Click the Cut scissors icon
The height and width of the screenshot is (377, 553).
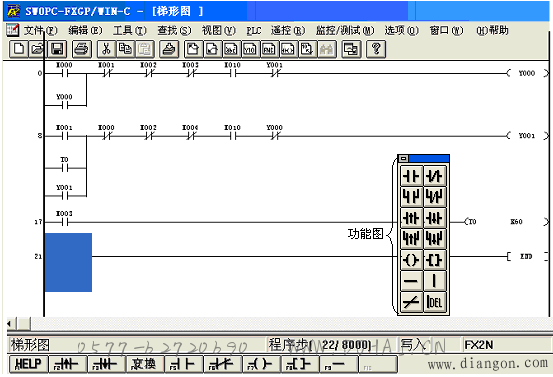tap(106, 49)
